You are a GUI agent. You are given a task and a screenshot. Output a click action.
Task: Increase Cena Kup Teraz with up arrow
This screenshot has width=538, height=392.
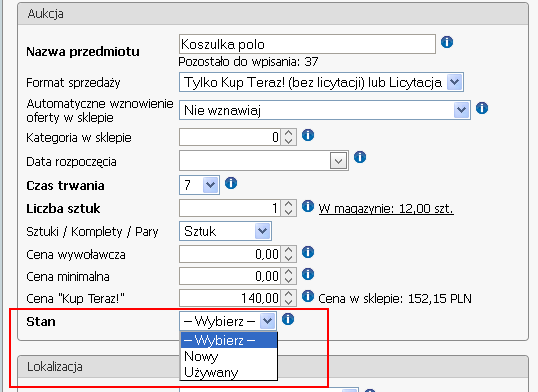coord(289,294)
